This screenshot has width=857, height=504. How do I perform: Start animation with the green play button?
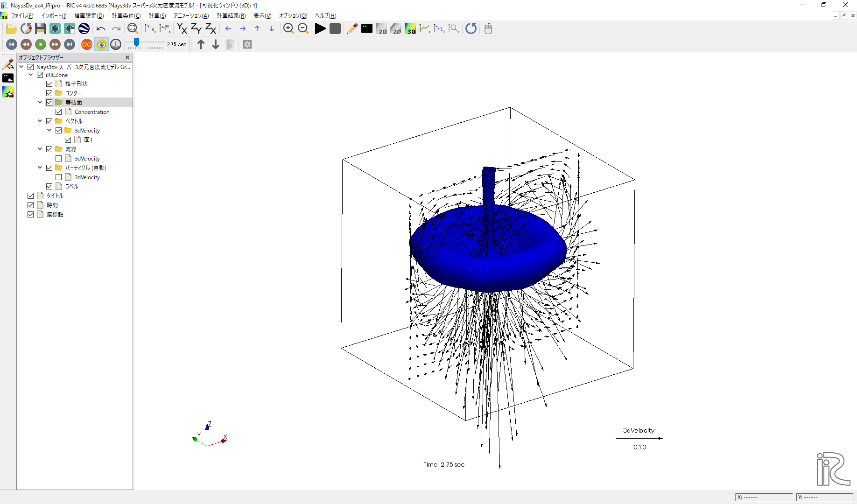pyautogui.click(x=41, y=44)
